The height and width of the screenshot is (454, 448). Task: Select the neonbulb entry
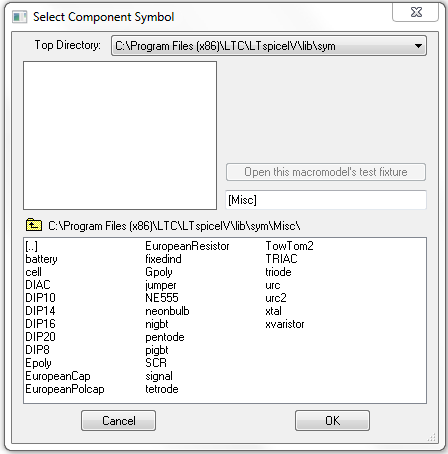(x=167, y=311)
